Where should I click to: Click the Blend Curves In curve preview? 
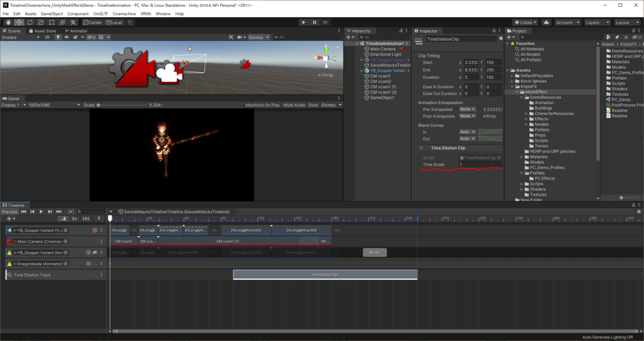[x=490, y=132]
